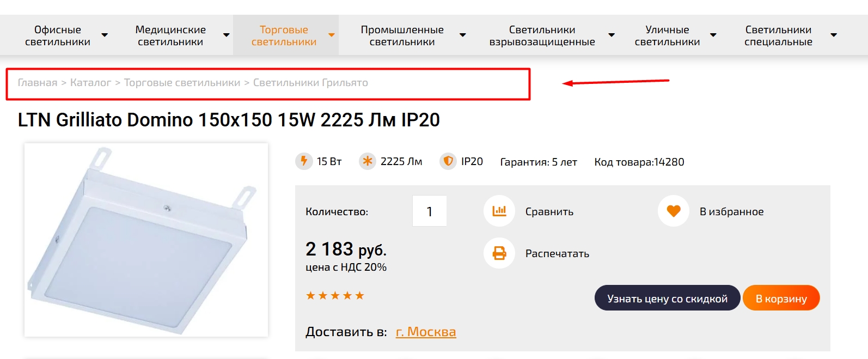Go to Главная breadcrumb link
This screenshot has width=868, height=359.
38,83
